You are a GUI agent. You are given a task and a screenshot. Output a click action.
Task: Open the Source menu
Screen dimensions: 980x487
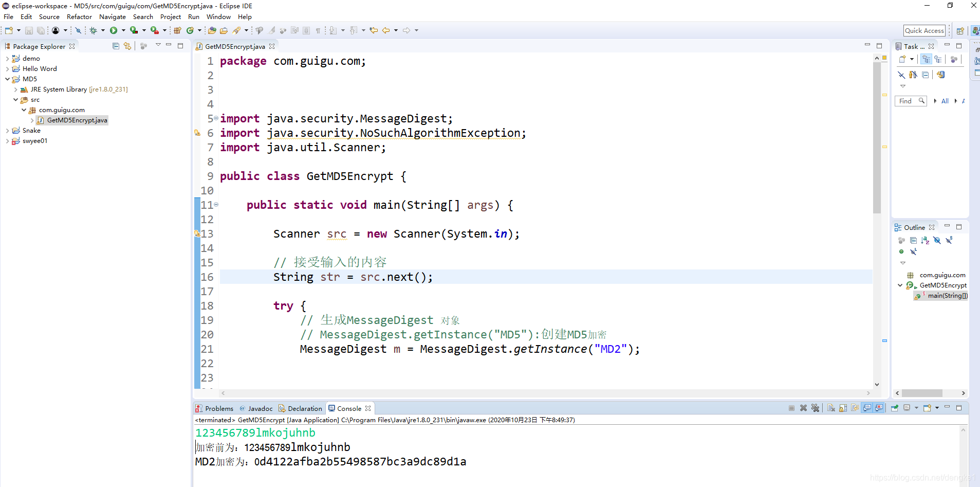[49, 17]
